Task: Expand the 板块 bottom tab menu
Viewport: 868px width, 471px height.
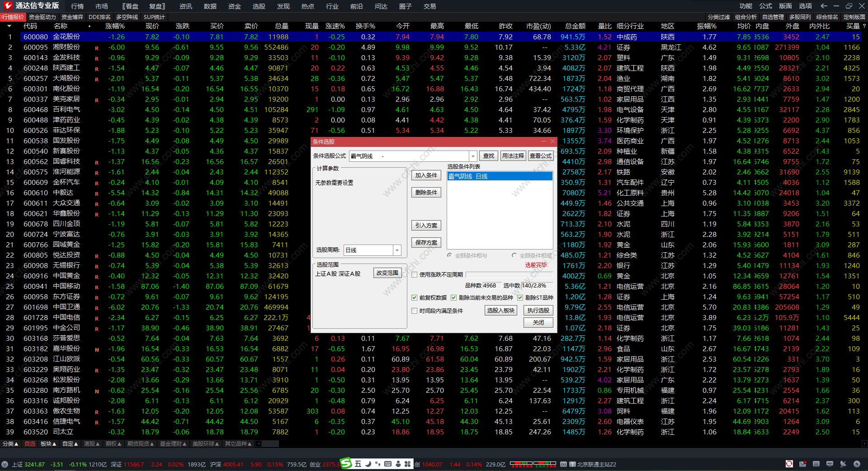Action: [48, 444]
